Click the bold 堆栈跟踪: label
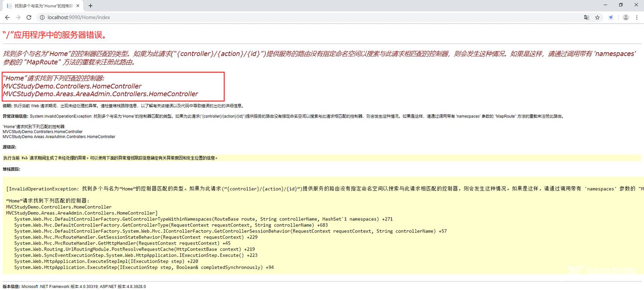 (x=11, y=169)
